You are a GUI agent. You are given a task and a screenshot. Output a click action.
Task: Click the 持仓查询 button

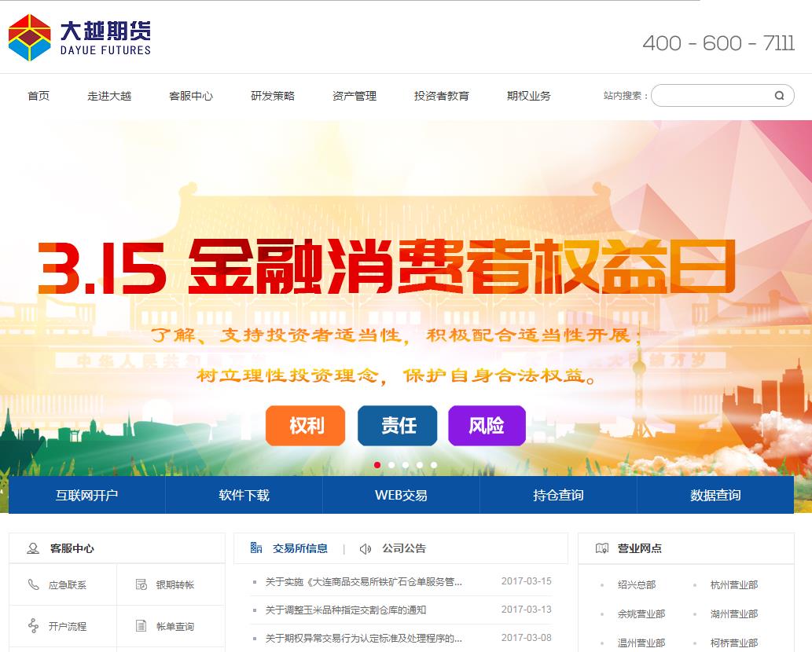point(558,495)
